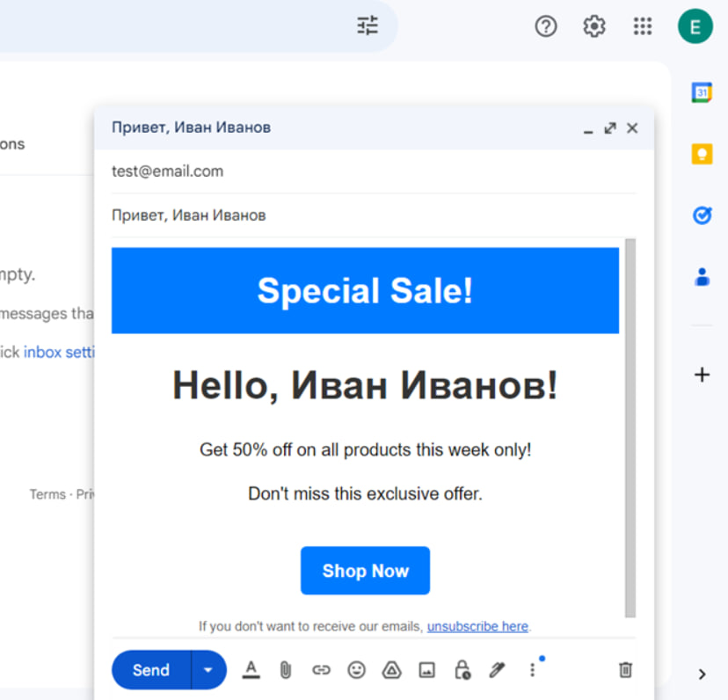The width and height of the screenshot is (728, 700).
Task: Send the email message
Action: 150,670
